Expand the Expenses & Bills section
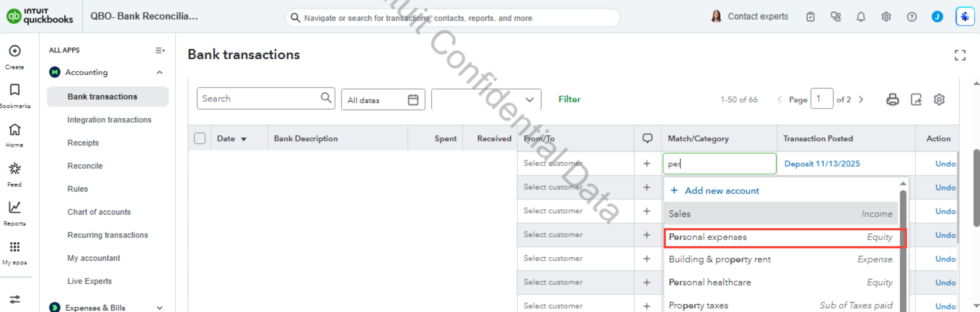This screenshot has width=980, height=312. pos(160,307)
